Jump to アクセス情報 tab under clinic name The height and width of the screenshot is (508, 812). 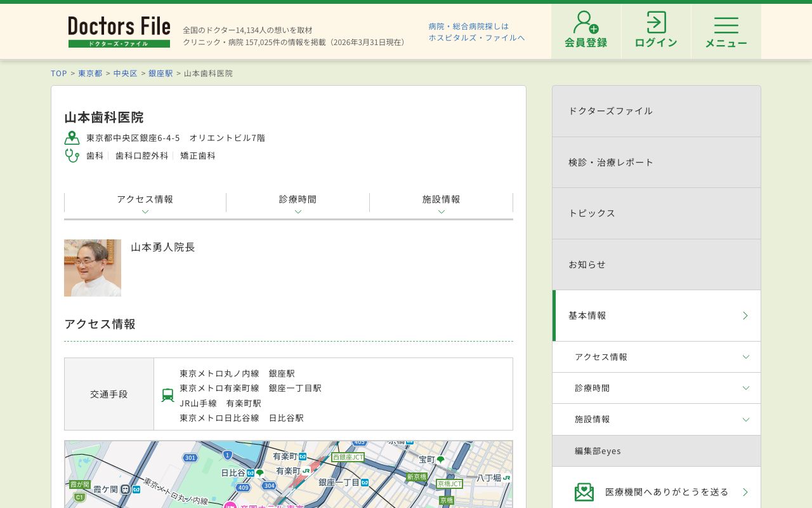click(x=145, y=203)
